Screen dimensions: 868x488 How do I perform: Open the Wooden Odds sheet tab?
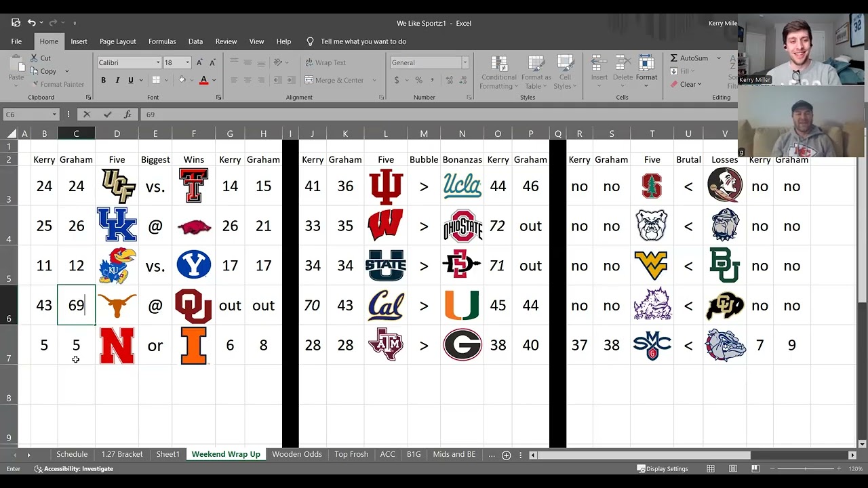point(297,454)
